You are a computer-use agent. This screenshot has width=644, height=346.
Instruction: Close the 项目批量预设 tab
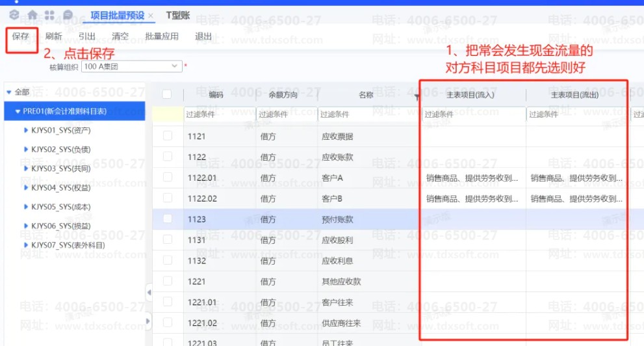(x=151, y=16)
